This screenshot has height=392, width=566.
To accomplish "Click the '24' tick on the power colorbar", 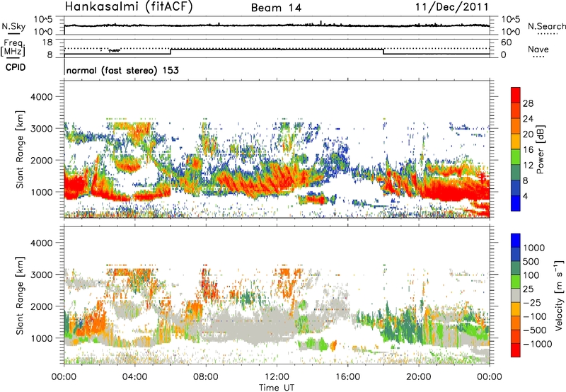I will (x=528, y=119).
